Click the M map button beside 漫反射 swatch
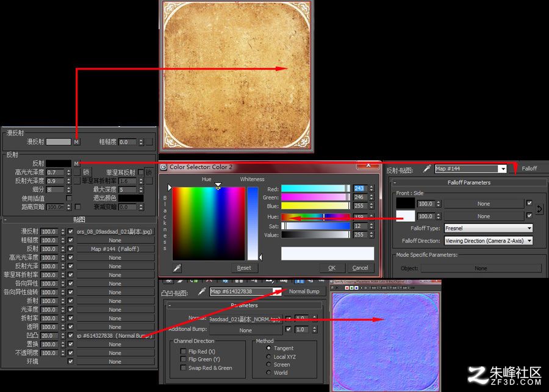Viewport: 549px width, 392px height. [76, 142]
